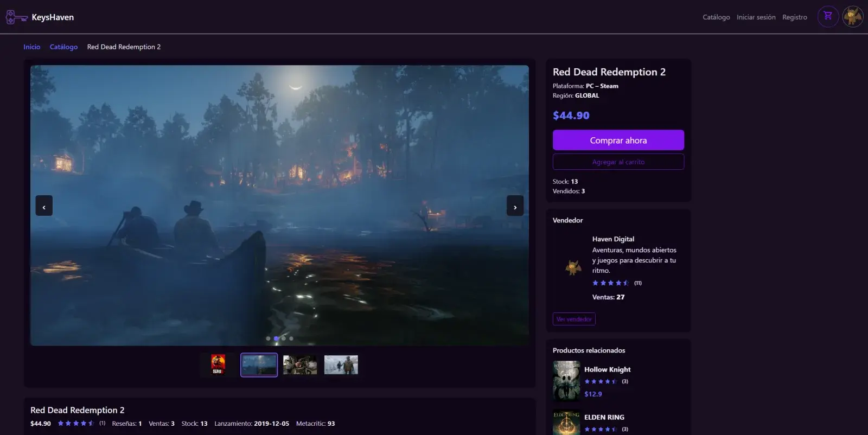Image resolution: width=868 pixels, height=435 pixels.
Task: Click the Reseñas: 1 count
Action: pos(127,424)
